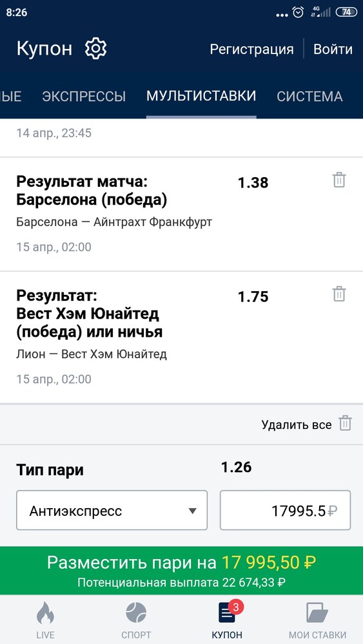Tap the Регистрация link
Image resolution: width=363 pixels, height=644 pixels.
tap(251, 49)
